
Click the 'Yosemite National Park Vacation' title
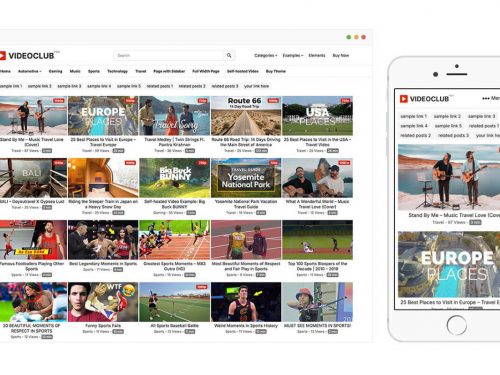[246, 204]
